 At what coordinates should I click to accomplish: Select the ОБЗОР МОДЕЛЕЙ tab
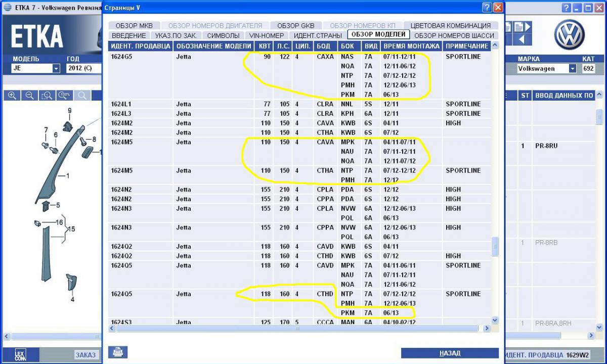point(378,34)
